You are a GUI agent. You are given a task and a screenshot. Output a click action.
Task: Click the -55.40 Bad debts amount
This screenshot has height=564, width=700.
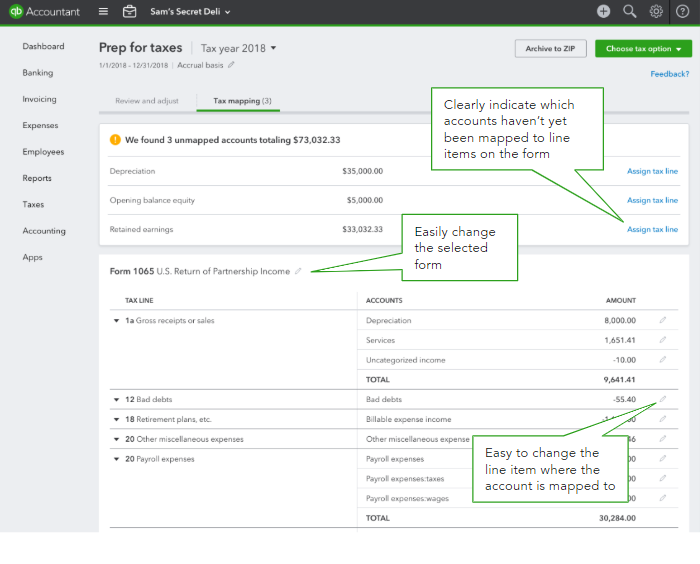point(624,400)
